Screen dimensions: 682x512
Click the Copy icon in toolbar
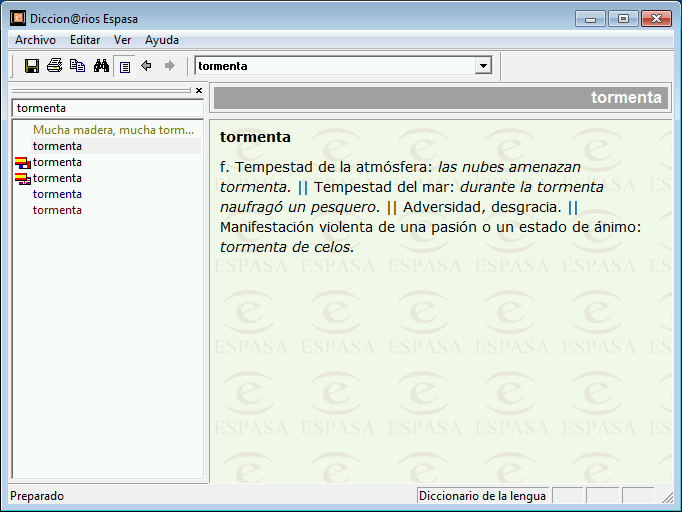point(78,66)
